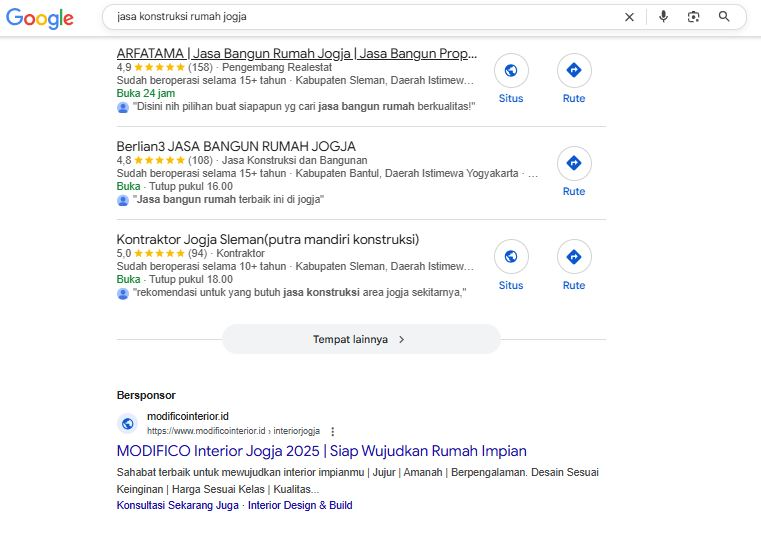Click the Interior Design & Build sitelink

pyautogui.click(x=300, y=505)
